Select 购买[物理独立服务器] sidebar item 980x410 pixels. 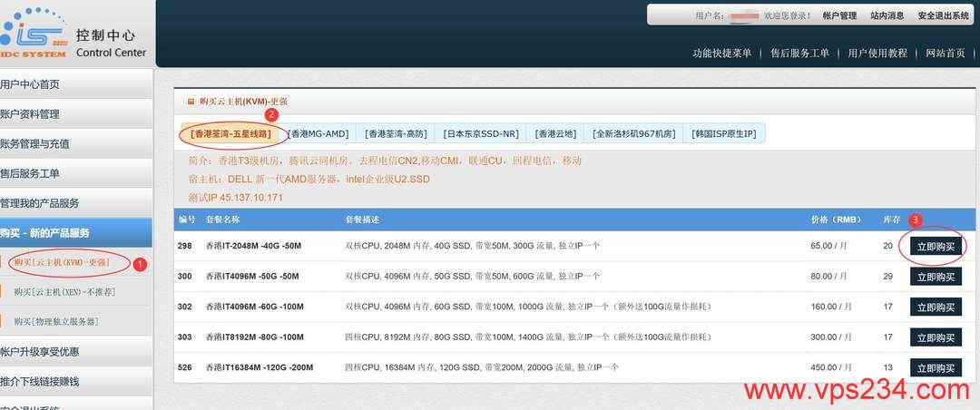click(x=69, y=321)
